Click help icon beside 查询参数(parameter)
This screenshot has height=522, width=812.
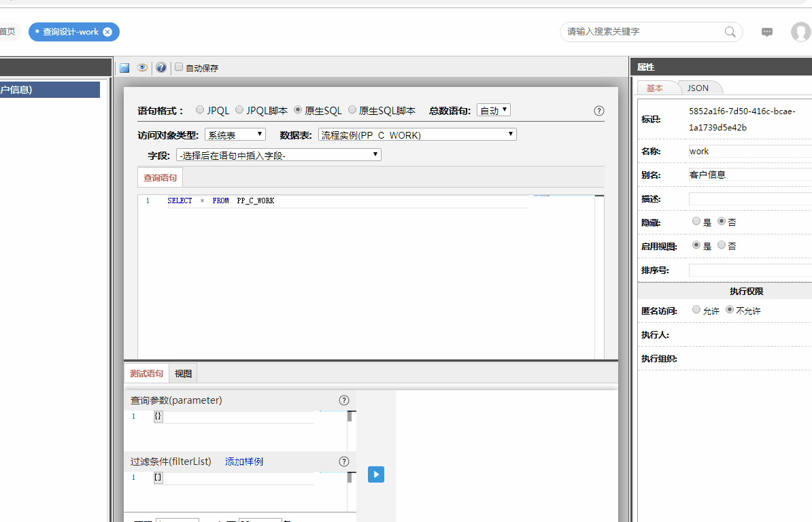tap(344, 400)
